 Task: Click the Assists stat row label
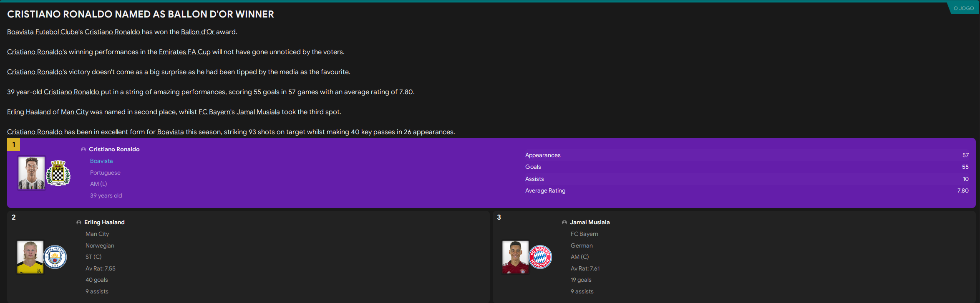tap(534, 179)
